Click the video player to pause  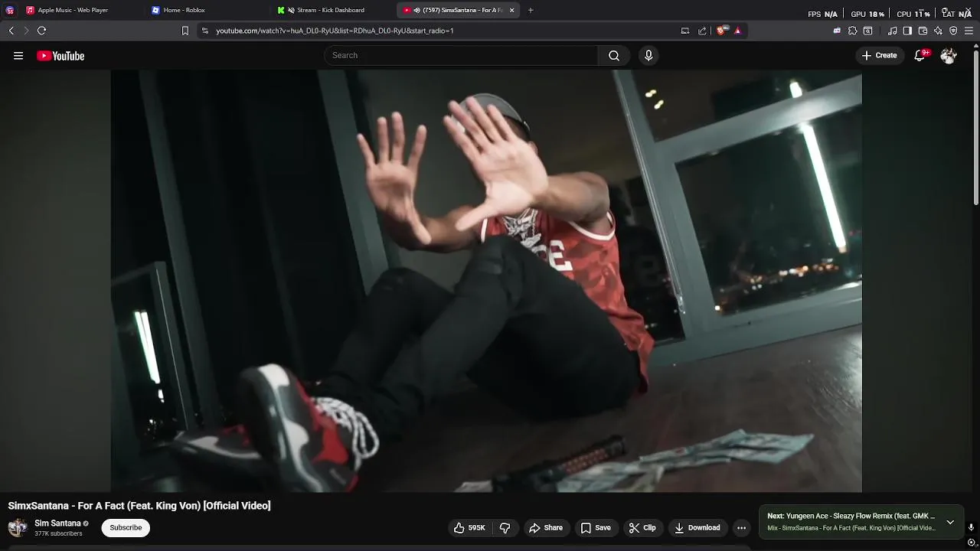(x=486, y=281)
